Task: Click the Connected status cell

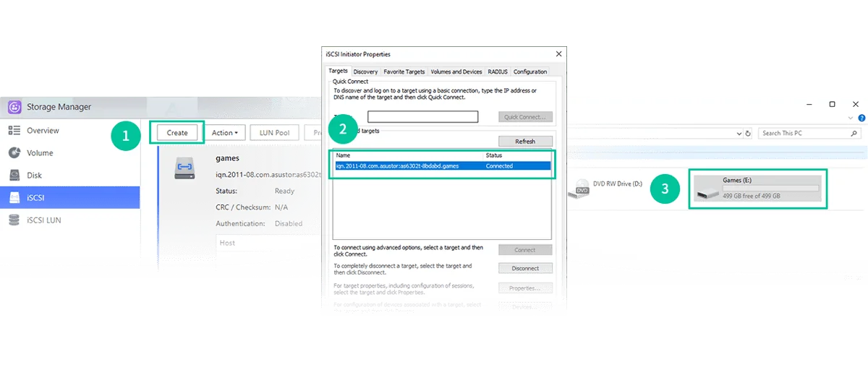Action: 499,166
